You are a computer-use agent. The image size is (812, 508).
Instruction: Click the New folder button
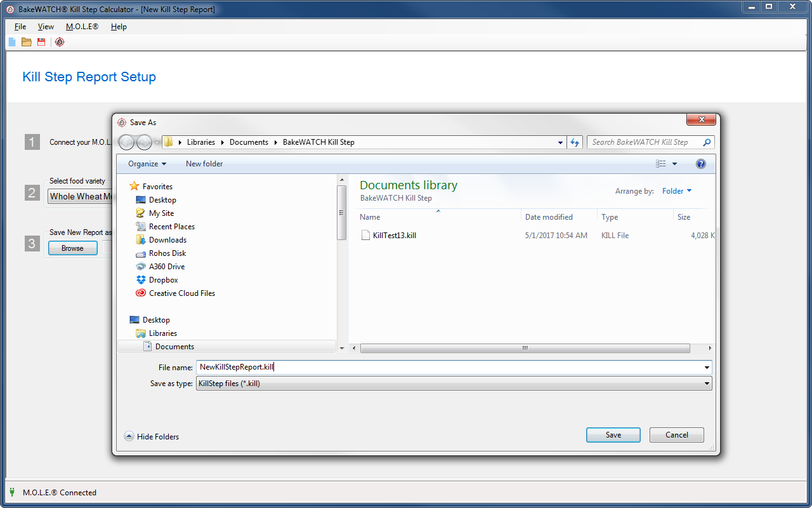click(x=204, y=164)
